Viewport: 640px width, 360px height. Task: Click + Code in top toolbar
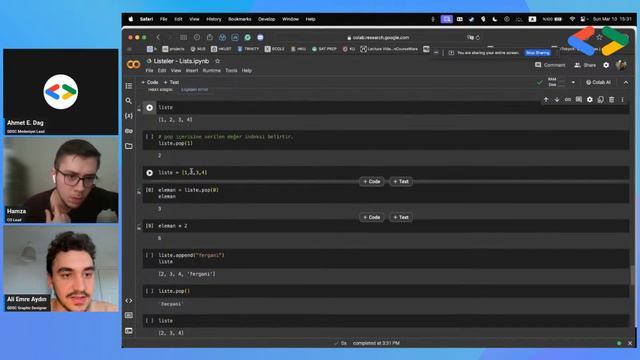pyautogui.click(x=149, y=82)
